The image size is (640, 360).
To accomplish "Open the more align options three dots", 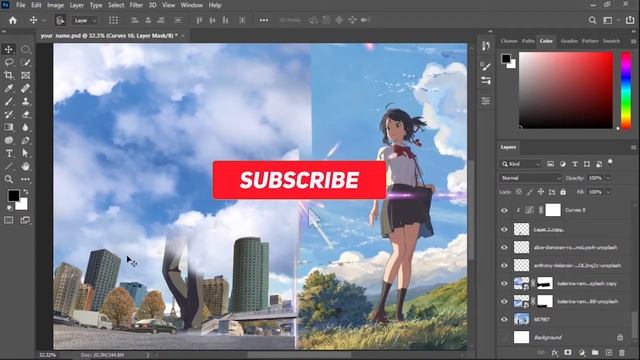I will click(264, 20).
